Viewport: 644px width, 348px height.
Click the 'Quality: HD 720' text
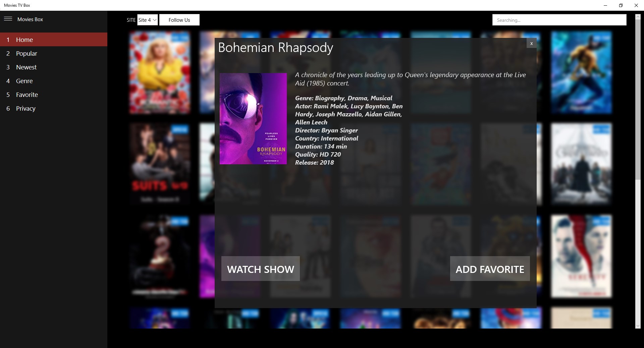[318, 155]
